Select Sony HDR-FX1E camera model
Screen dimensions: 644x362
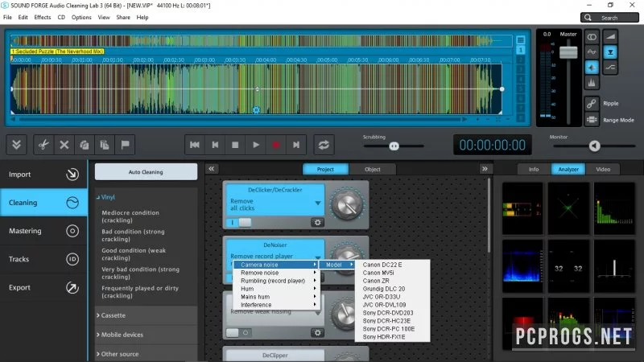[x=392, y=336]
